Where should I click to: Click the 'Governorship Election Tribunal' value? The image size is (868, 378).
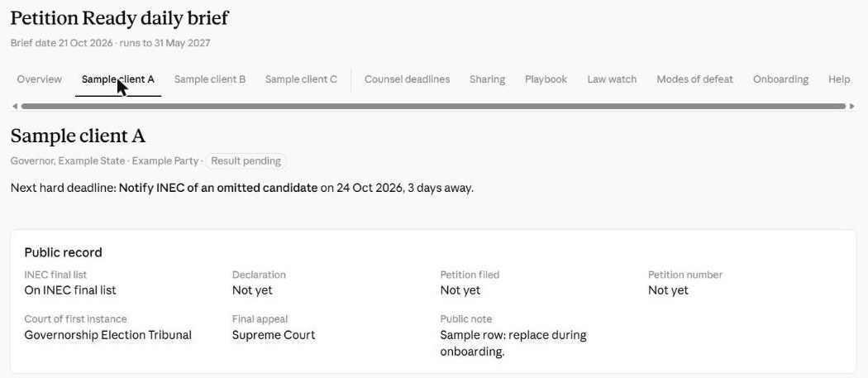108,335
